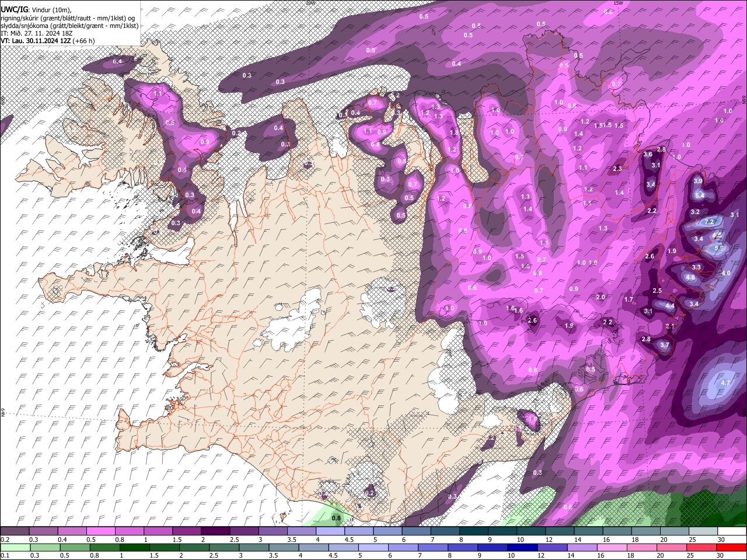Click the snow legend swatch labeled 18
Screen dimensions: 747x560
pyautogui.click(x=645, y=531)
